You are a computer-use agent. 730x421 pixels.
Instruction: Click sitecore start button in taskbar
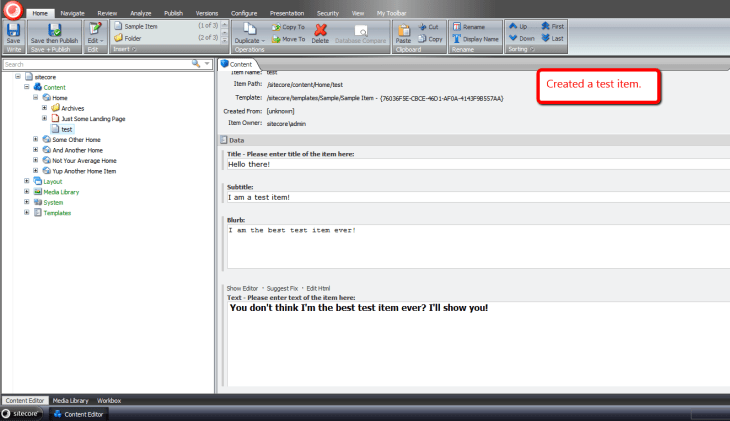(x=20, y=413)
